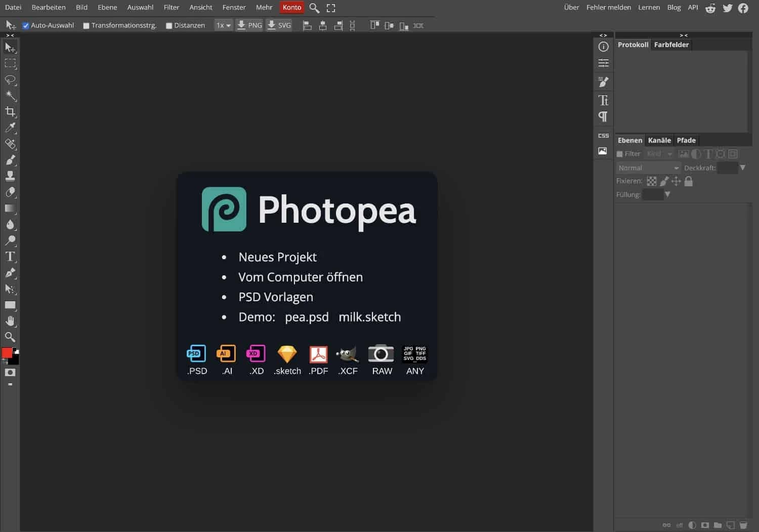Select the Crop tool in the toolbar
759x532 pixels.
click(x=10, y=112)
